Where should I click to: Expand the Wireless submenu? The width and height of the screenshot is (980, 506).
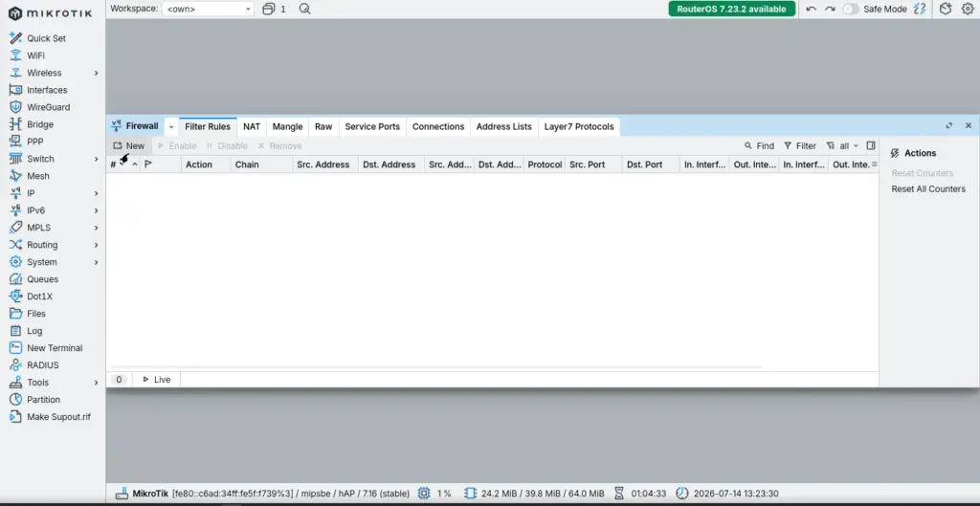click(97, 73)
